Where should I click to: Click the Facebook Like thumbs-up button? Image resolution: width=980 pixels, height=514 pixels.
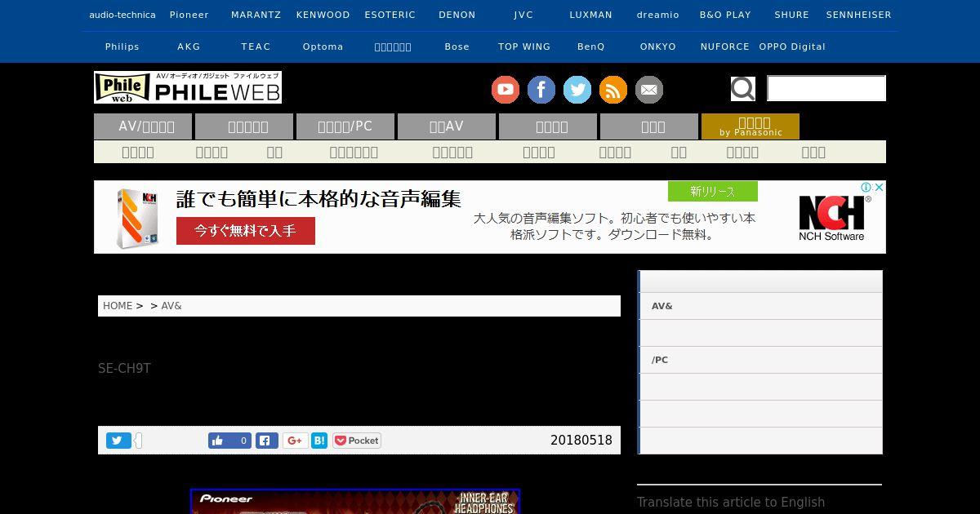point(229,441)
